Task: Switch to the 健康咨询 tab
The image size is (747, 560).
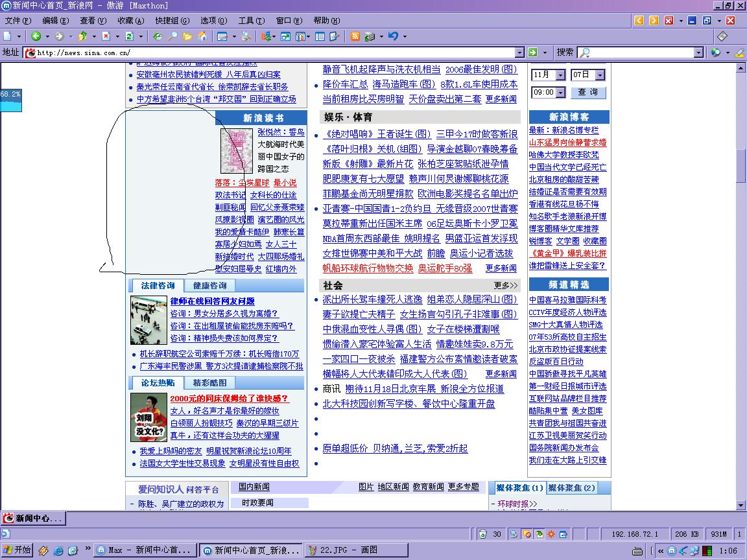Action: click(209, 286)
